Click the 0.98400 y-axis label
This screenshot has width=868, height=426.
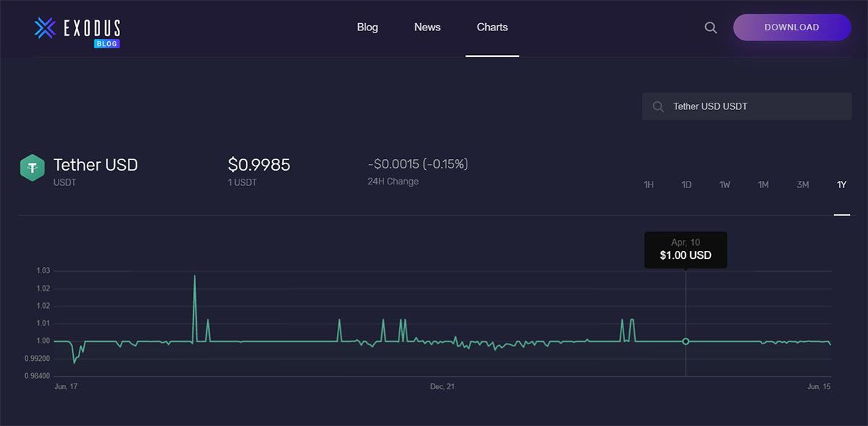38,376
